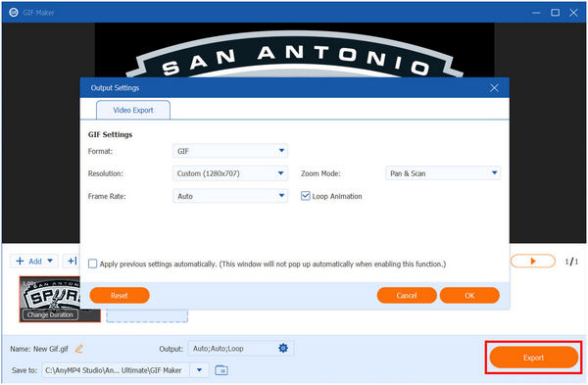Click the Export button
Screen dimensions: 588x385
[533, 358]
